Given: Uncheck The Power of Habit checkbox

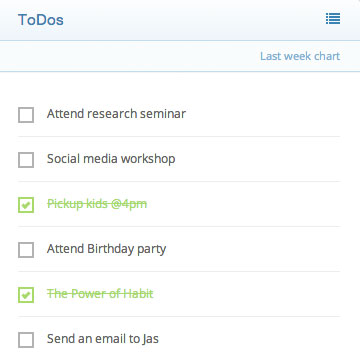Looking at the screenshot, I should click(x=26, y=295).
